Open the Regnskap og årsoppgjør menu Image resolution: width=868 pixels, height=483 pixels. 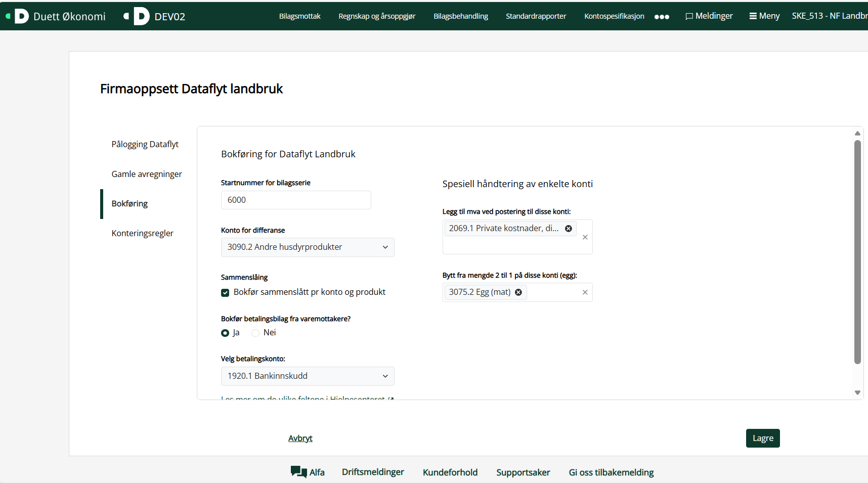(x=377, y=16)
